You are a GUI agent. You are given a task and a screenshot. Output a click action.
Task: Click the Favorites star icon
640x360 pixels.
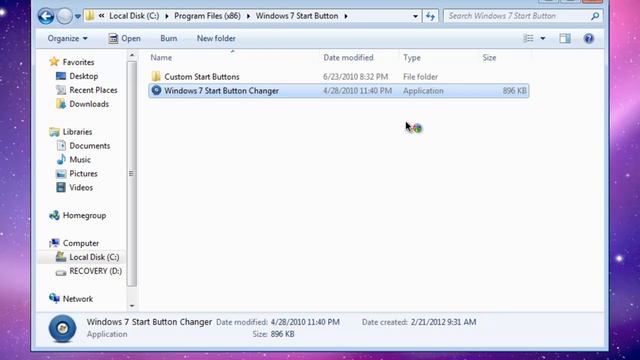coord(54,62)
